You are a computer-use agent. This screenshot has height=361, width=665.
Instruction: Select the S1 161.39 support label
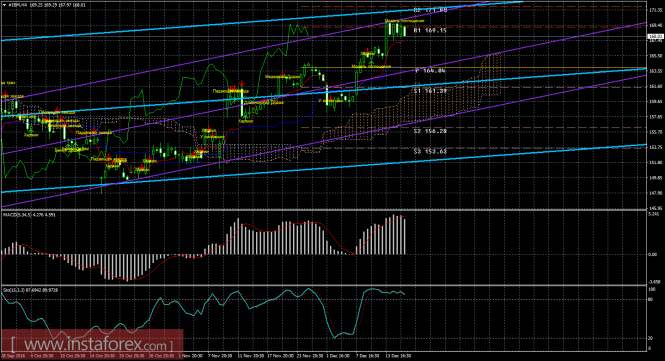point(430,91)
